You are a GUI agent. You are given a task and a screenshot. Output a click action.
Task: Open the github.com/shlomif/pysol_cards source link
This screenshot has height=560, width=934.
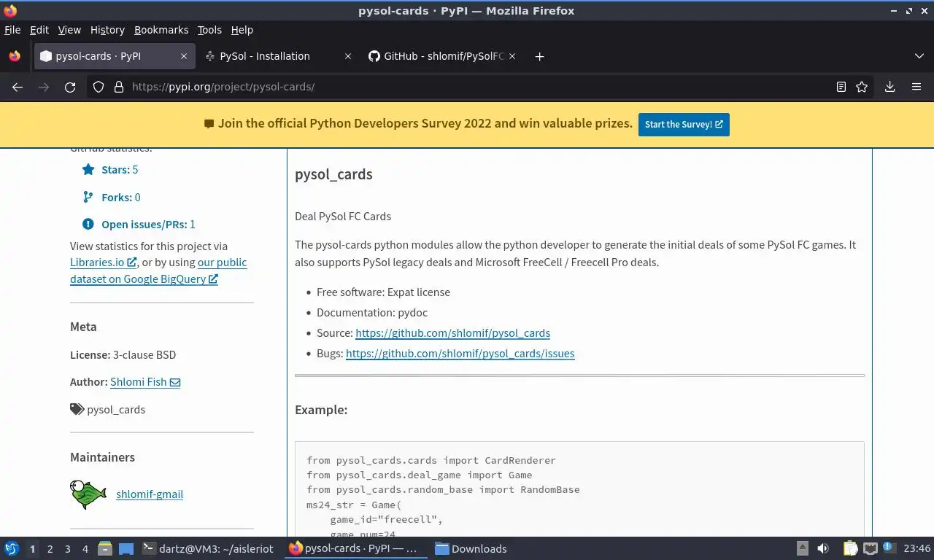pos(452,332)
